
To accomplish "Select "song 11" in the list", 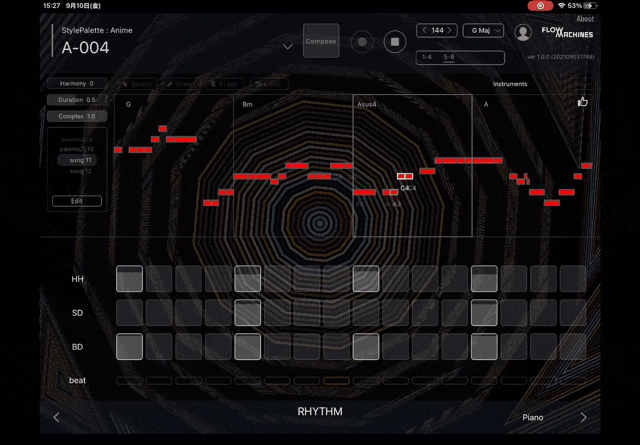I will point(77,160).
